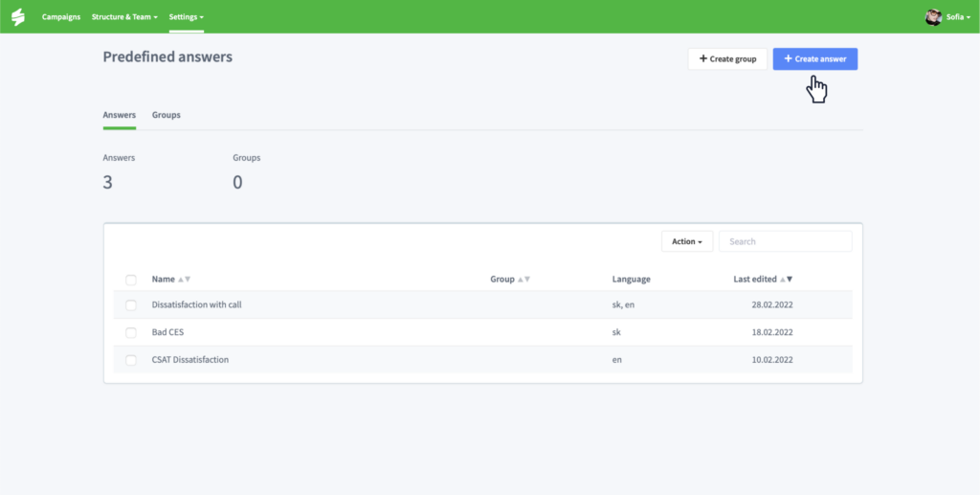Click the Search input field
This screenshot has width=980, height=495.
(x=785, y=241)
